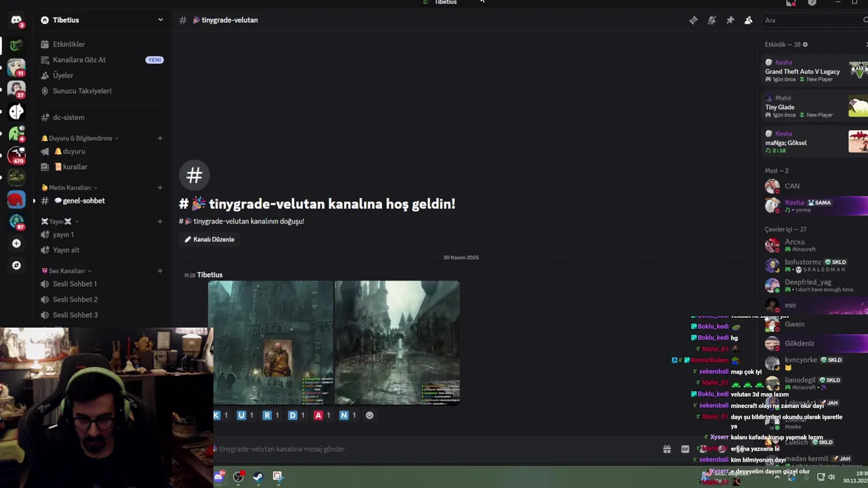Collapse the Yayın category
Screen dimensions: 868x488
point(60,222)
